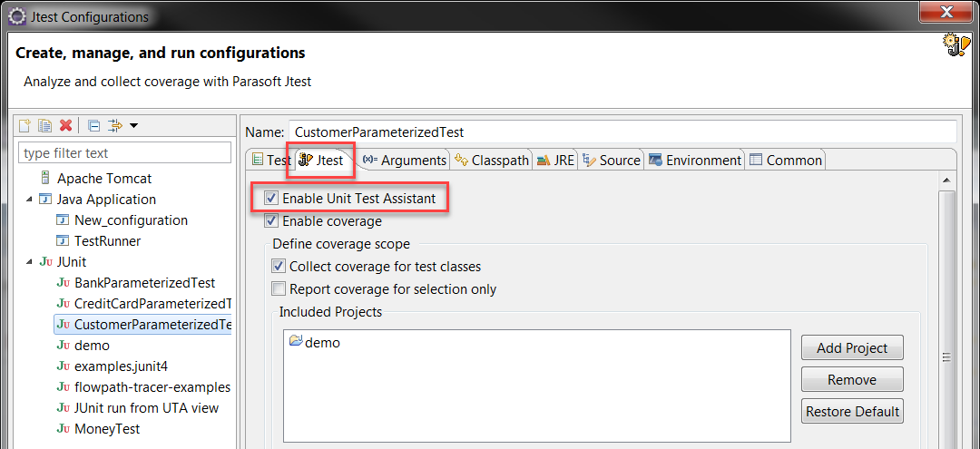Toggle Collect coverage for test classes
The height and width of the screenshot is (449, 980).
click(x=279, y=267)
